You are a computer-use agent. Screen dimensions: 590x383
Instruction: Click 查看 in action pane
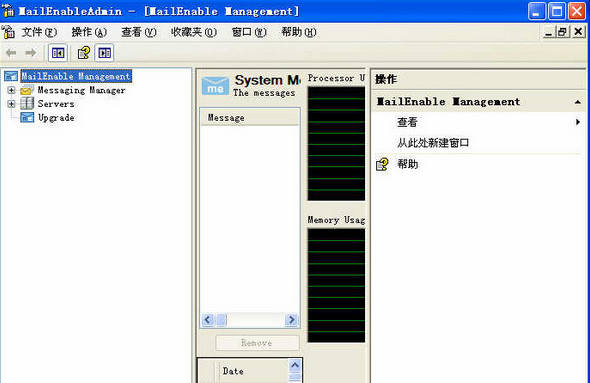click(408, 122)
